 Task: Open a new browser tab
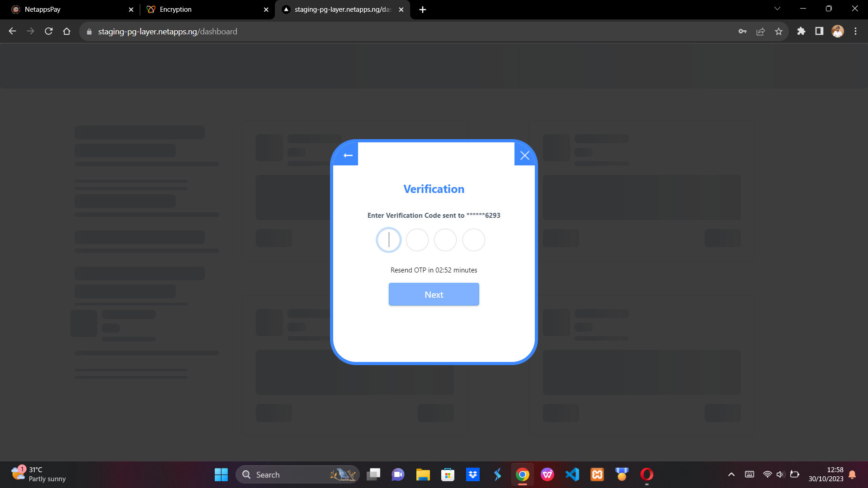422,9
